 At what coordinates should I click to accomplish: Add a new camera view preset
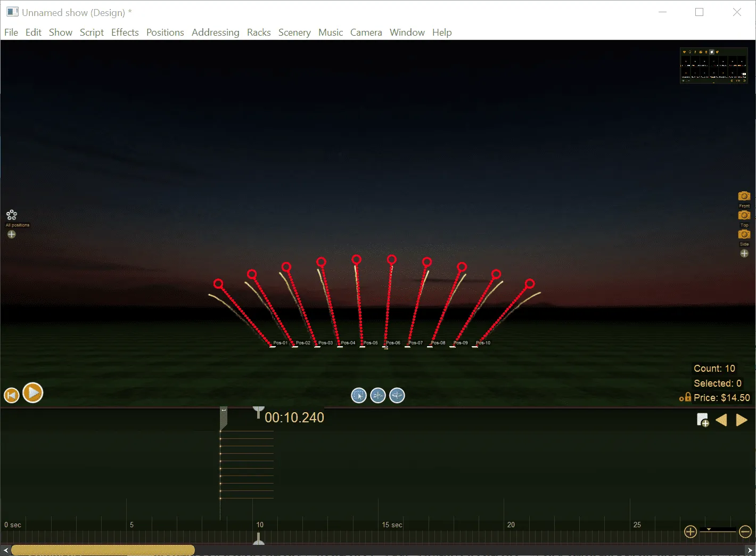pos(744,254)
